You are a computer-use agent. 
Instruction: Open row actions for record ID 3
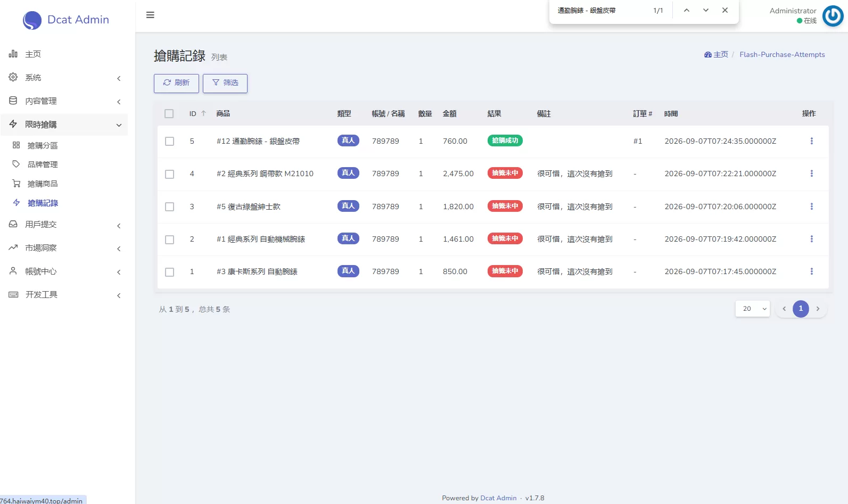point(812,206)
